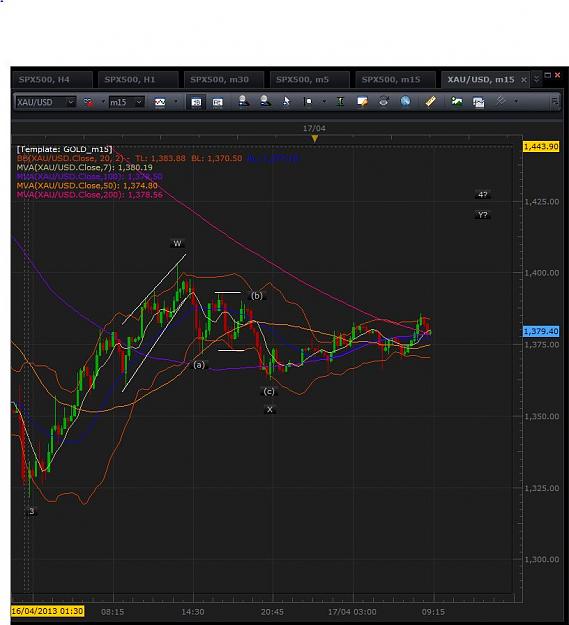
Task: Select the SPX500, m15 tab
Action: pyautogui.click(x=395, y=79)
